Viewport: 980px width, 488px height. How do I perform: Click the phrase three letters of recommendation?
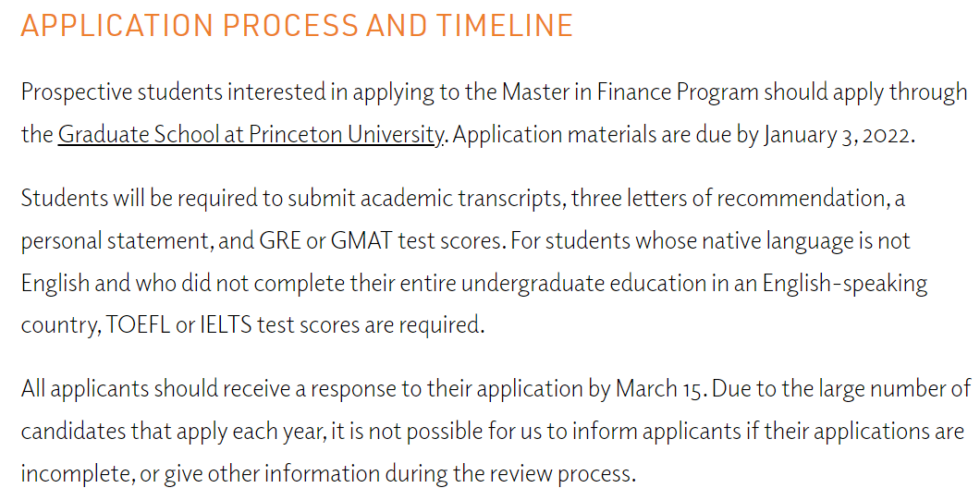tap(731, 198)
